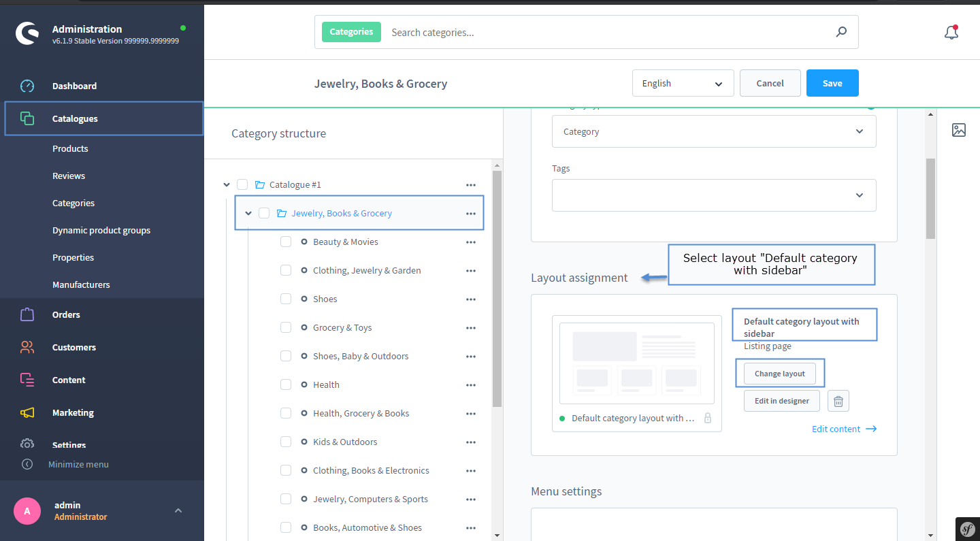
Task: Click the Edit content link
Action: pos(845,429)
